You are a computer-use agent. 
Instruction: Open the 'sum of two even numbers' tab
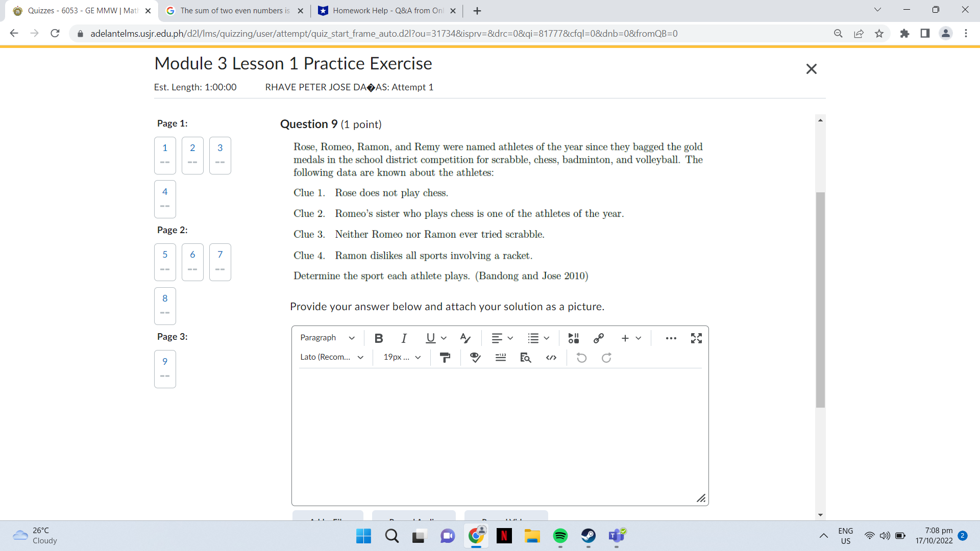click(229, 10)
